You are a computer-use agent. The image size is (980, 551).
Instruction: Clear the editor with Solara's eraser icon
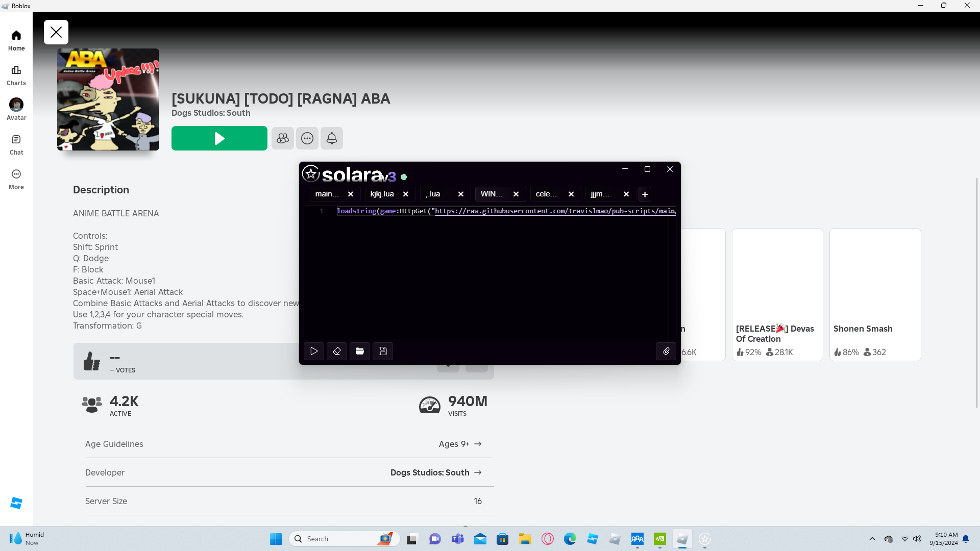click(x=337, y=351)
